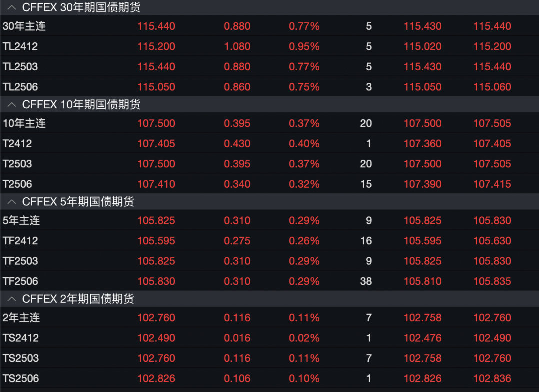The width and height of the screenshot is (539, 392).
Task: Select the TS2506 contract
Action: pos(20,379)
